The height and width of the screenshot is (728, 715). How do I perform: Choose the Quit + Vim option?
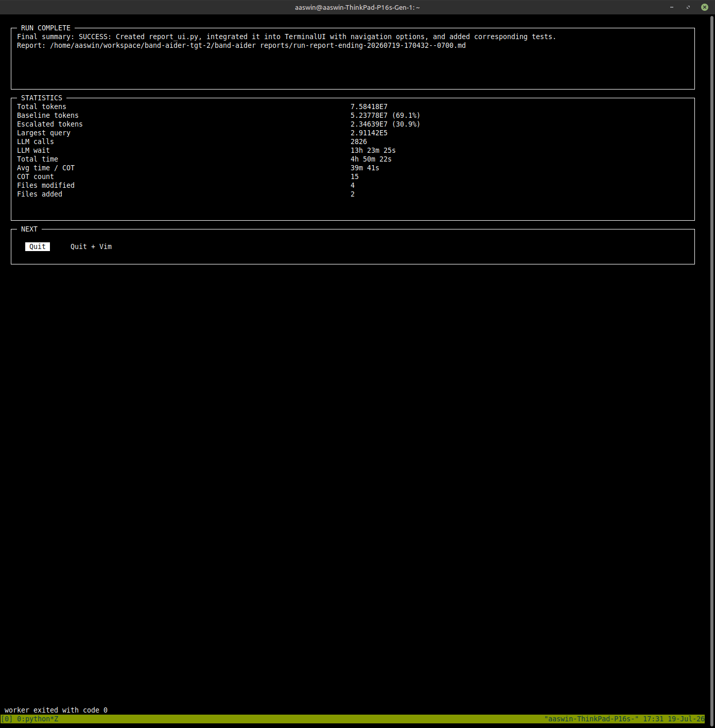click(x=91, y=246)
